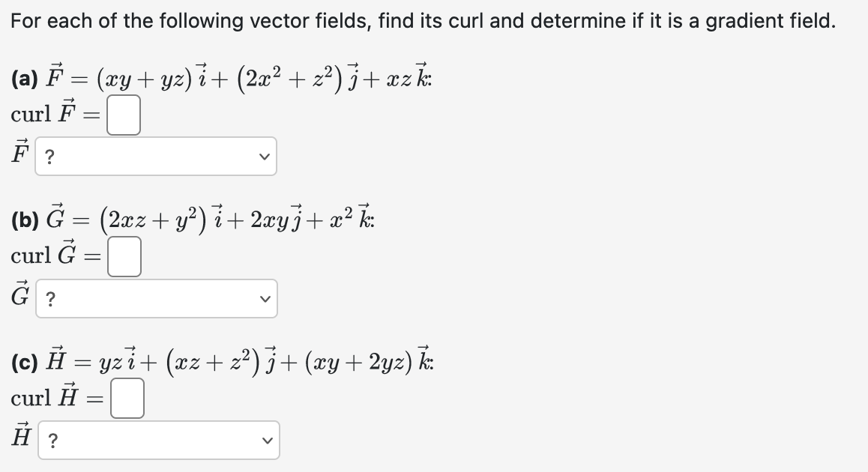The image size is (868, 472).
Task: Open the gradient field dropdown for vector field G
Action: pyautogui.click(x=156, y=298)
